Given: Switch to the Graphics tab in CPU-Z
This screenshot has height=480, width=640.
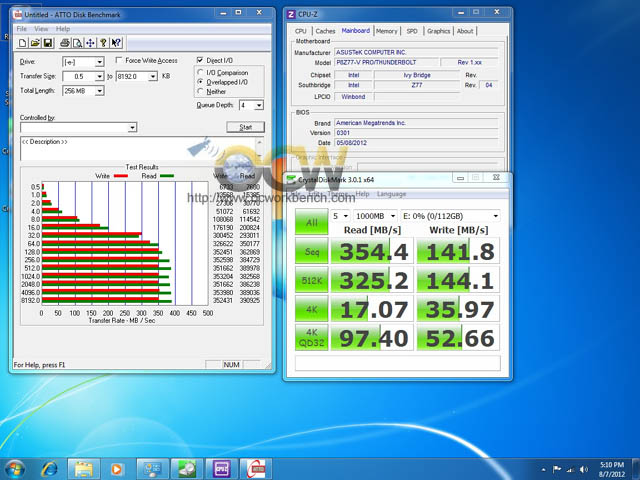Looking at the screenshot, I should click(x=439, y=31).
